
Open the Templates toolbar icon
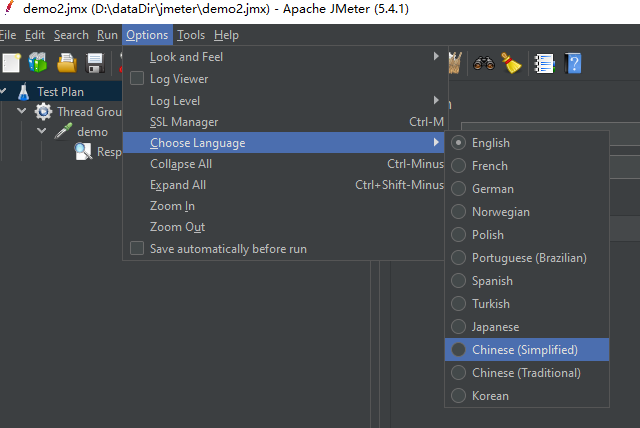(x=38, y=63)
